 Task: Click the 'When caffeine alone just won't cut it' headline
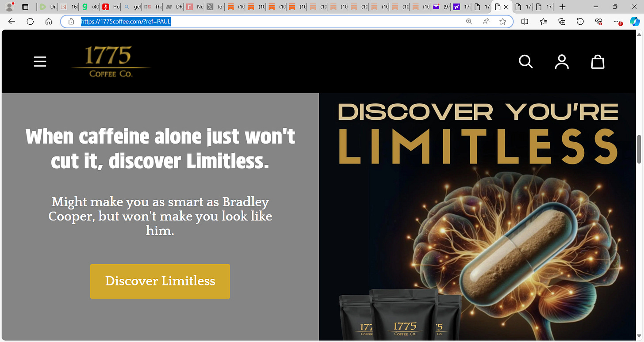pyautogui.click(x=160, y=149)
